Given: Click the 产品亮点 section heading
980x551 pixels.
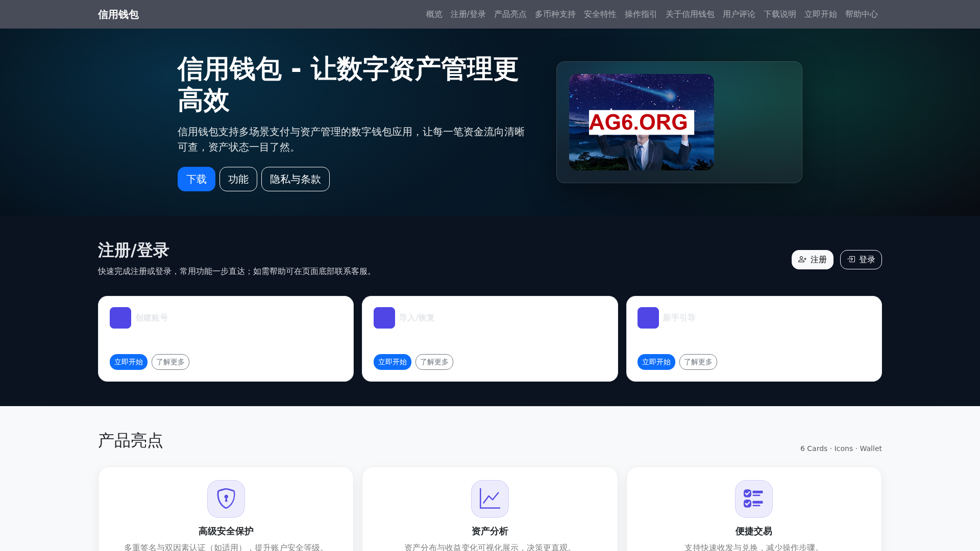Looking at the screenshot, I should click(x=131, y=440).
